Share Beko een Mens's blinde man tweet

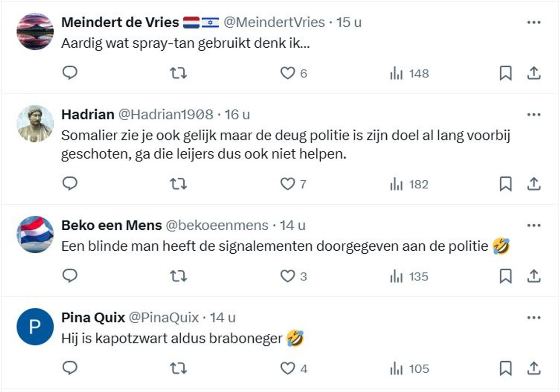pyautogui.click(x=533, y=276)
